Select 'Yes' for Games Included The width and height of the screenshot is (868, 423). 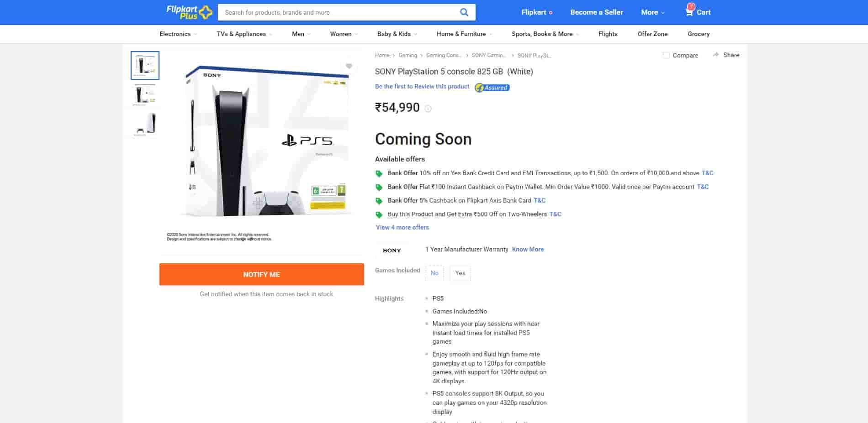pos(460,273)
